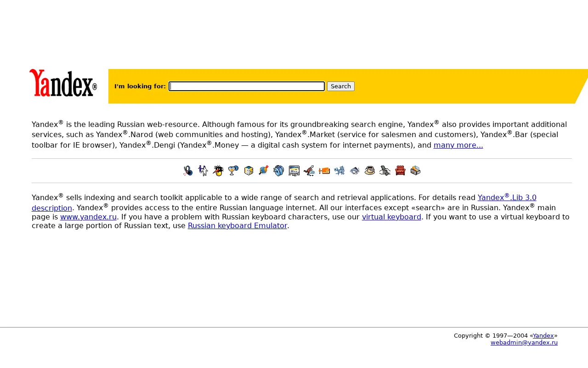Click the Yandex link in the copyright footer
This screenshot has width=588, height=368.
pyautogui.click(x=543, y=336)
